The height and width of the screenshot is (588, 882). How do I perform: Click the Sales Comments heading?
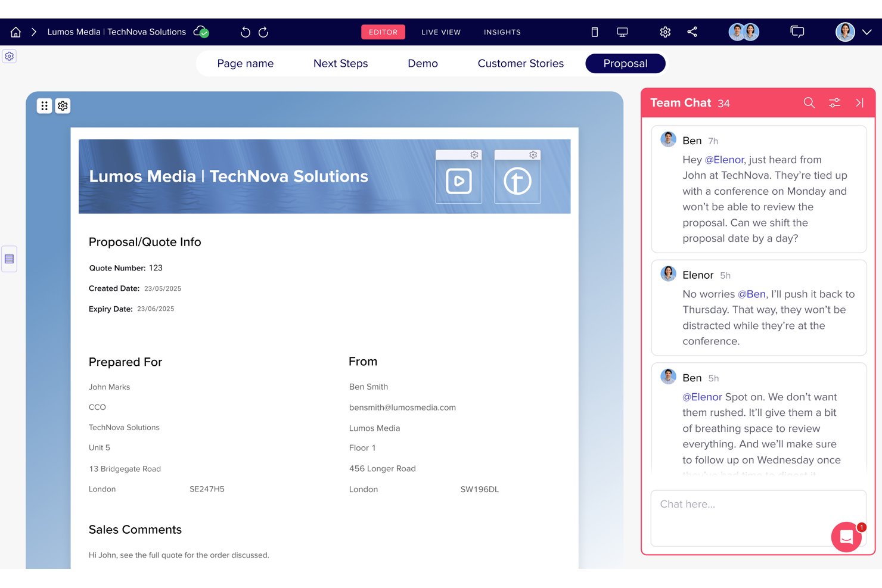pos(135,530)
